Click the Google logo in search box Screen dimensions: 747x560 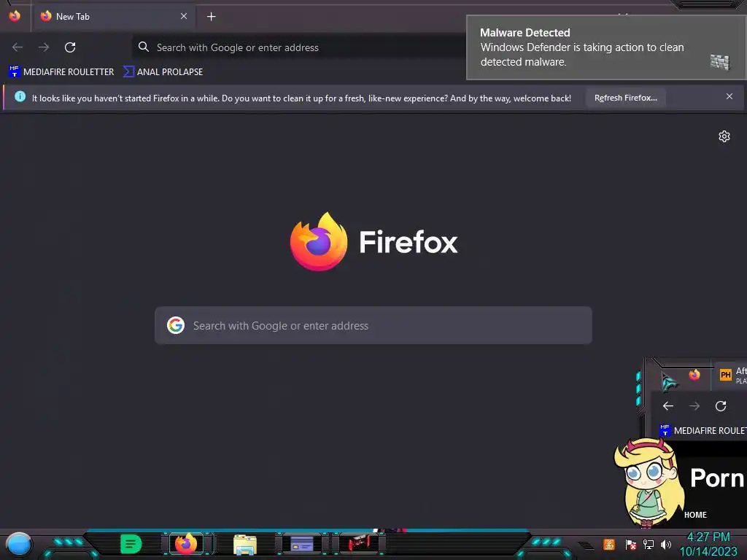pos(176,326)
